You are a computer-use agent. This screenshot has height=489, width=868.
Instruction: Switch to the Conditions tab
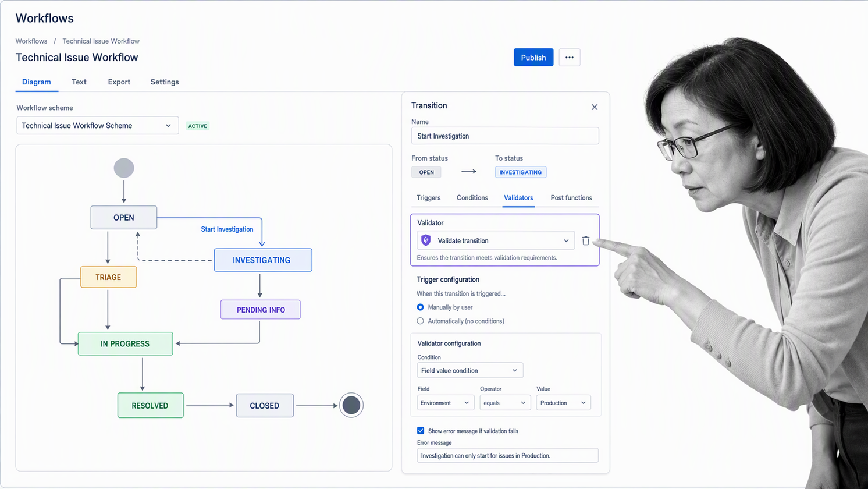pos(472,198)
